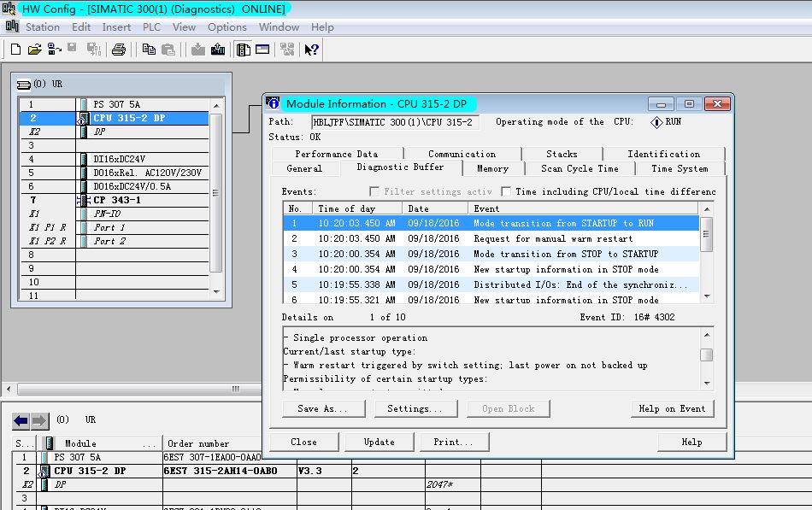Switch to the Memory tab
The height and width of the screenshot is (510, 812).
tap(492, 168)
